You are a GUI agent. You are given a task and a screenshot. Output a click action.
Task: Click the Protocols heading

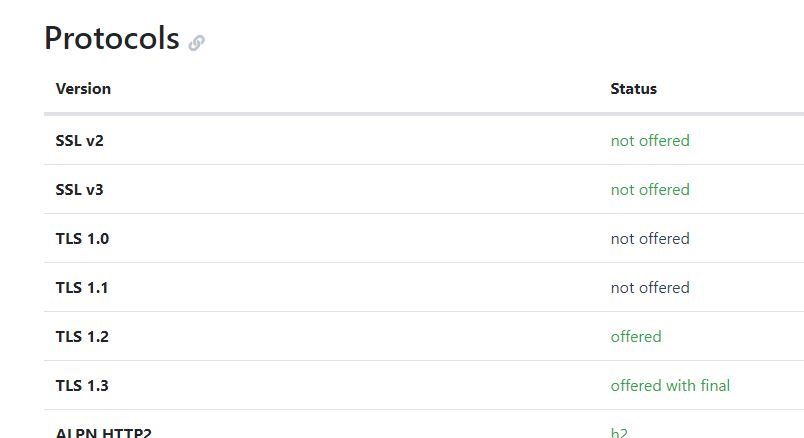pyautogui.click(x=111, y=38)
